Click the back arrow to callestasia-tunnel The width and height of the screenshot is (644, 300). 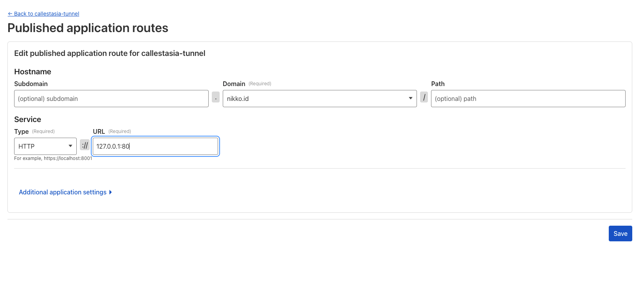[10, 14]
